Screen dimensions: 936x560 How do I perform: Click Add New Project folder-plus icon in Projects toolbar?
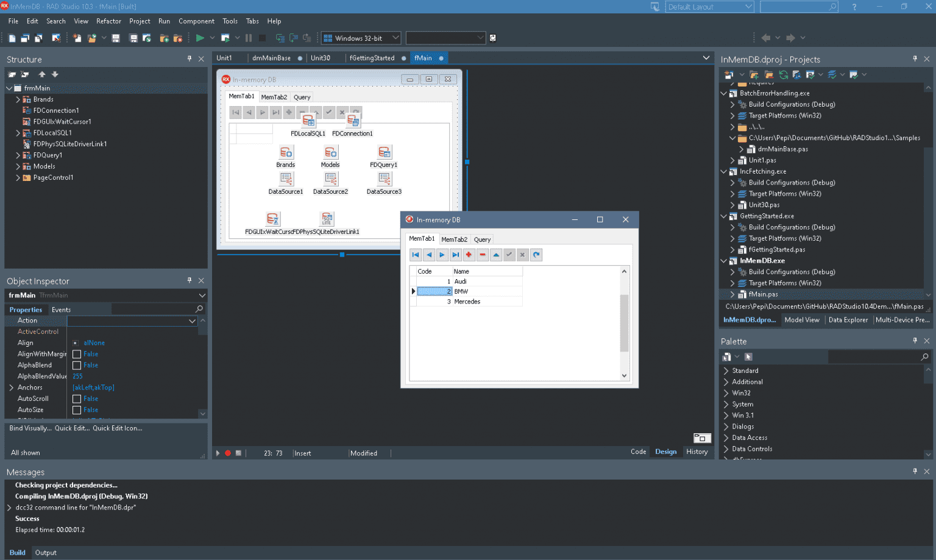(754, 74)
